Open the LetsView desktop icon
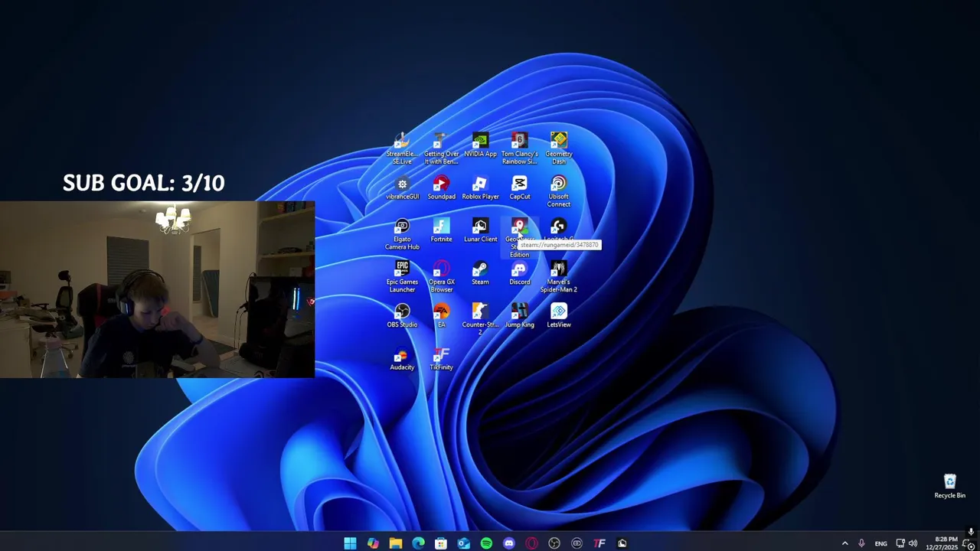The image size is (980, 551). point(558,316)
